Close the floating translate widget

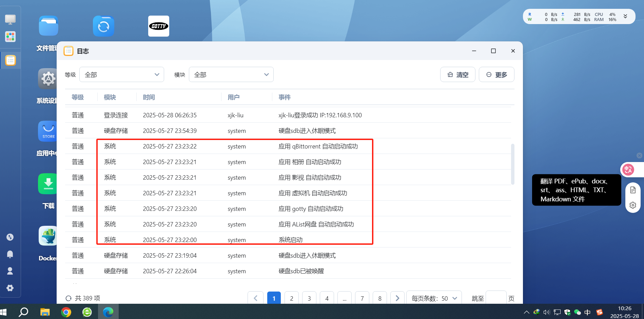coord(639,156)
